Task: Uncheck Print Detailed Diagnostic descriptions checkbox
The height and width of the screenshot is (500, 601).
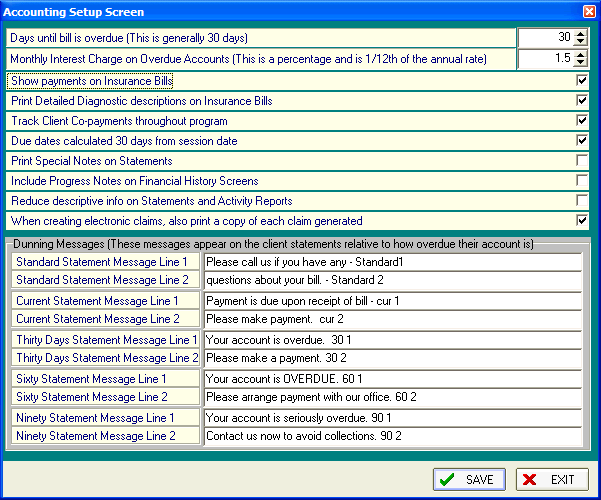Action: (582, 100)
